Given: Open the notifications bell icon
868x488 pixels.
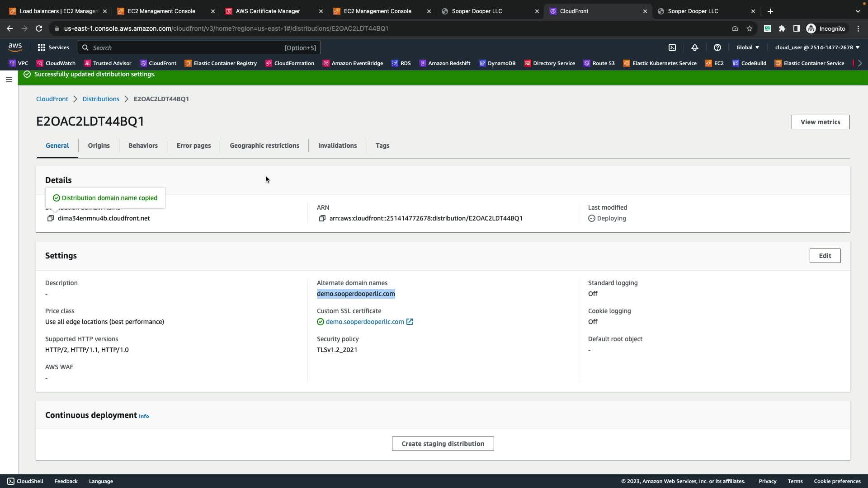Looking at the screenshot, I should (x=695, y=47).
